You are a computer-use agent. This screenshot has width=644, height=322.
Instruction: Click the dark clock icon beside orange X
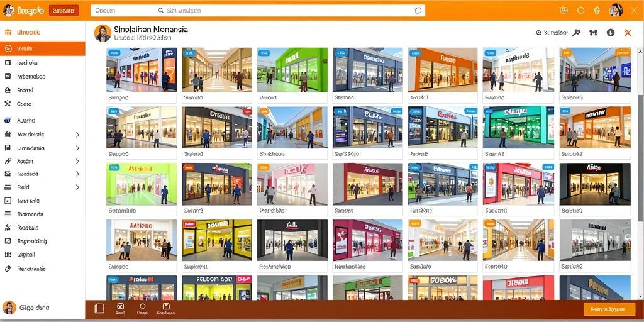(x=611, y=33)
